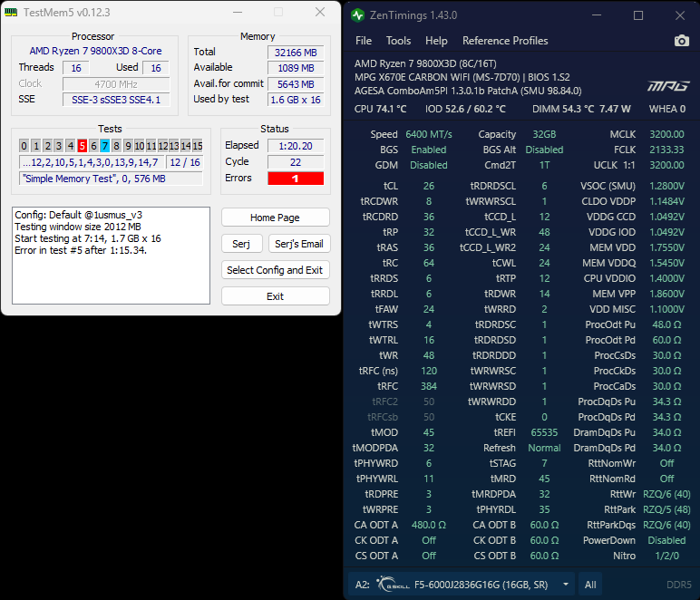This screenshot has height=600, width=700.
Task: Click the log line "Error in test #5"
Action: coord(81,250)
